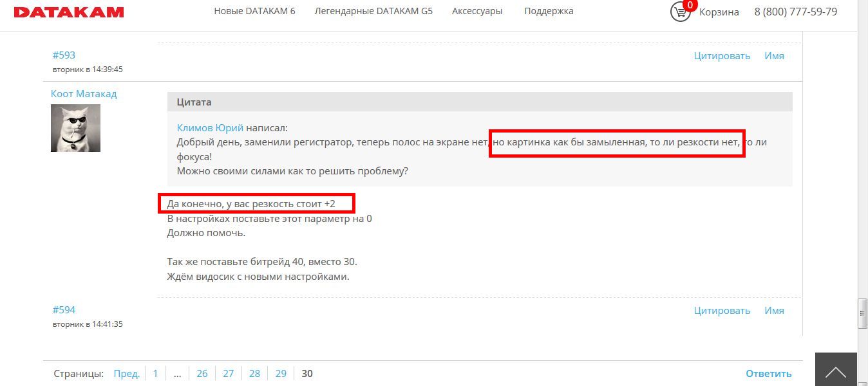Open the Новые DATAKAM 6 menu
Image resolution: width=868 pixels, height=386 pixels.
[254, 11]
